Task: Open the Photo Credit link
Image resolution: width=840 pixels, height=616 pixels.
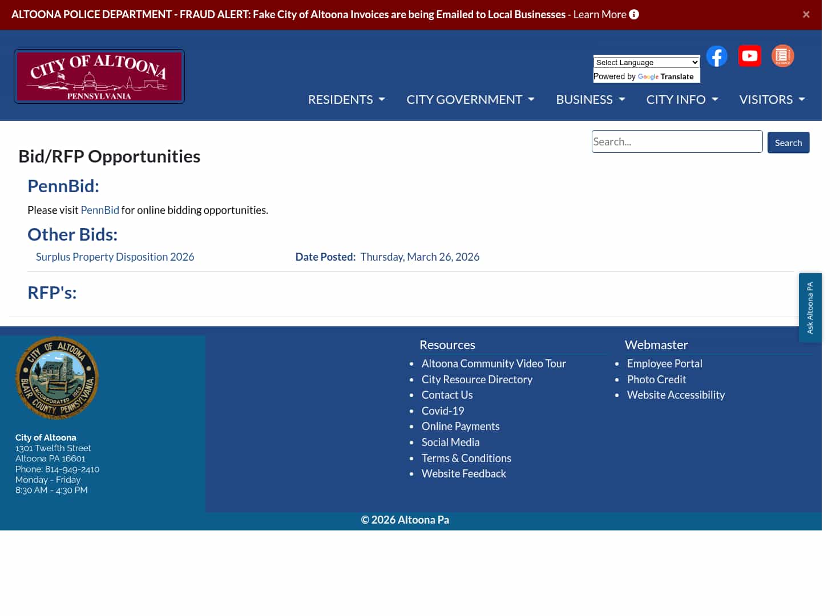Action: click(x=656, y=379)
